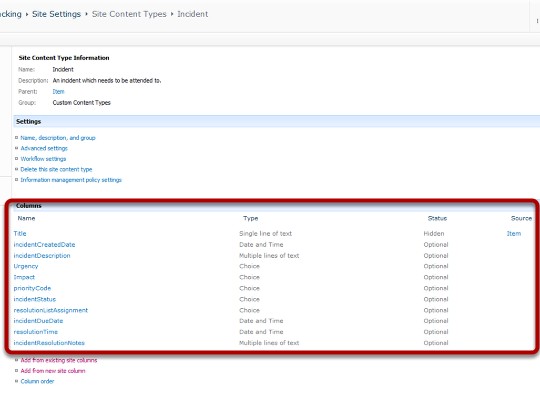Click the Columns section header
This screenshot has width=540, height=394.
point(29,206)
